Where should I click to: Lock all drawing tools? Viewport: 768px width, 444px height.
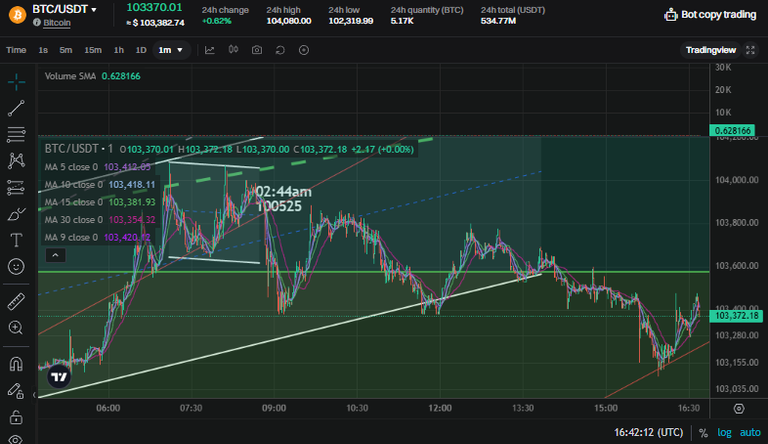[x=16, y=417]
